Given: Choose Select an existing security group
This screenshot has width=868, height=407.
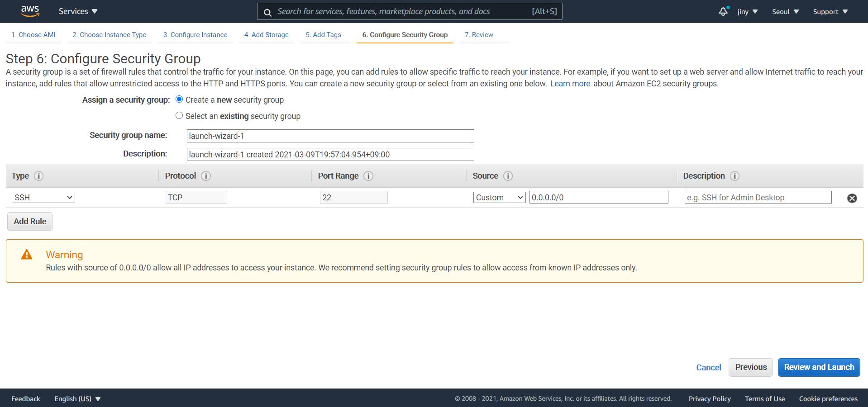Looking at the screenshot, I should tap(179, 116).
